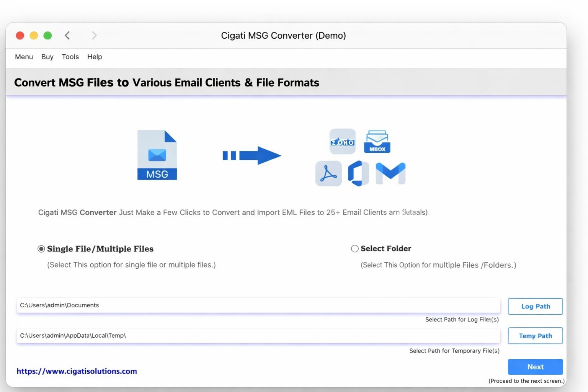Open the cigatisolutions.com link
Screen dimensions: 588x392
(x=77, y=371)
